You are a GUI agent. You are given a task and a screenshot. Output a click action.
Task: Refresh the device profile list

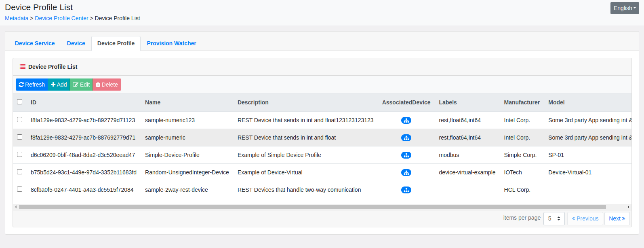click(32, 85)
